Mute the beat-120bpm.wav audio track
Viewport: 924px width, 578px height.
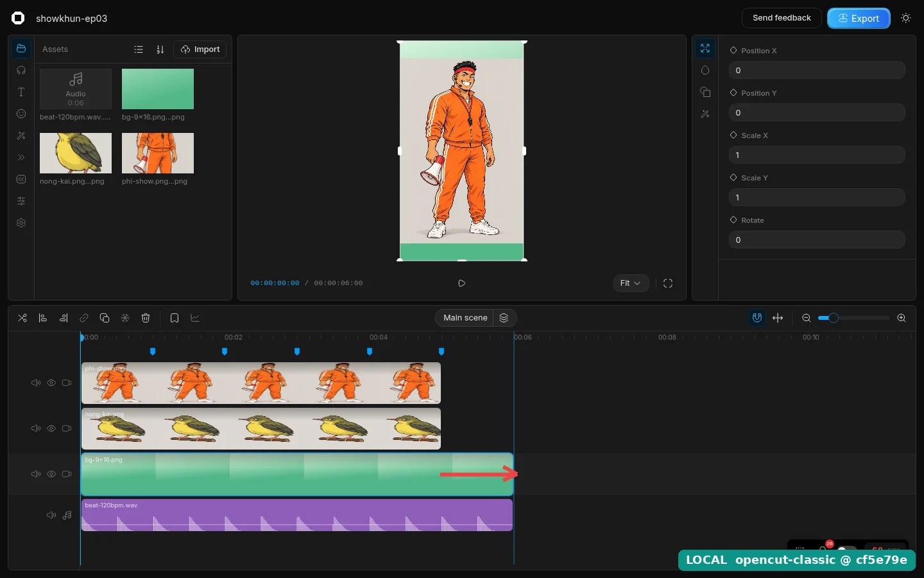[51, 515]
